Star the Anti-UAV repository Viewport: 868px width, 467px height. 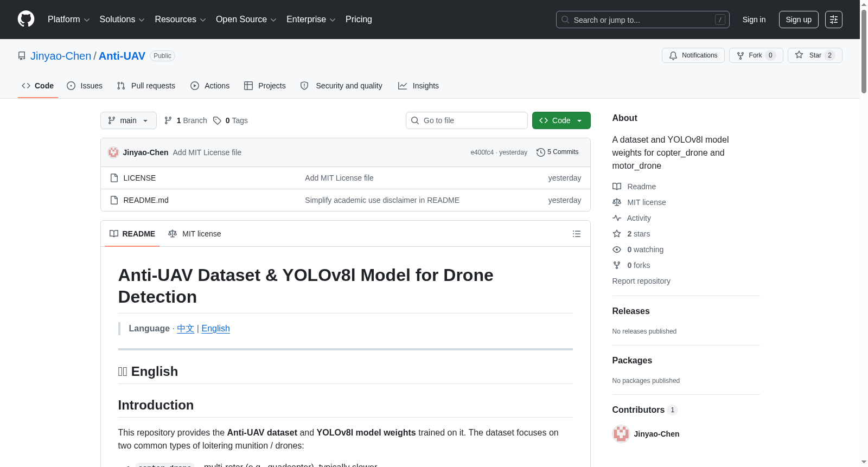[815, 55]
